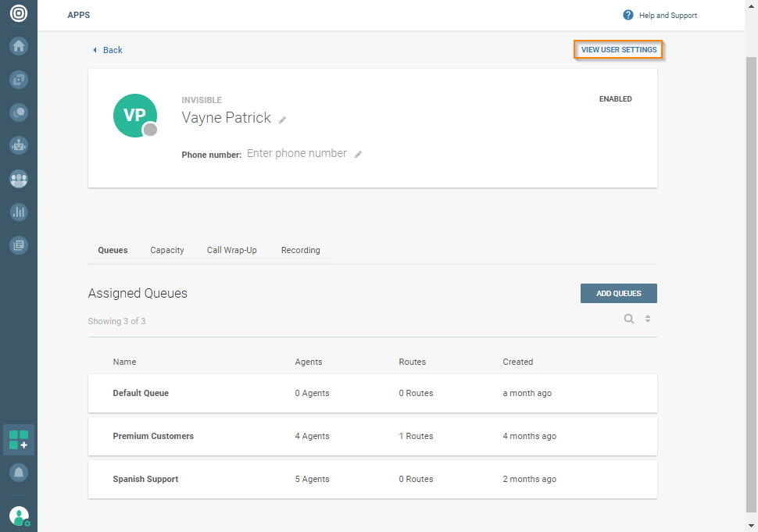Open the notifications bell icon
Screen dimensions: 758x532
click(19, 473)
